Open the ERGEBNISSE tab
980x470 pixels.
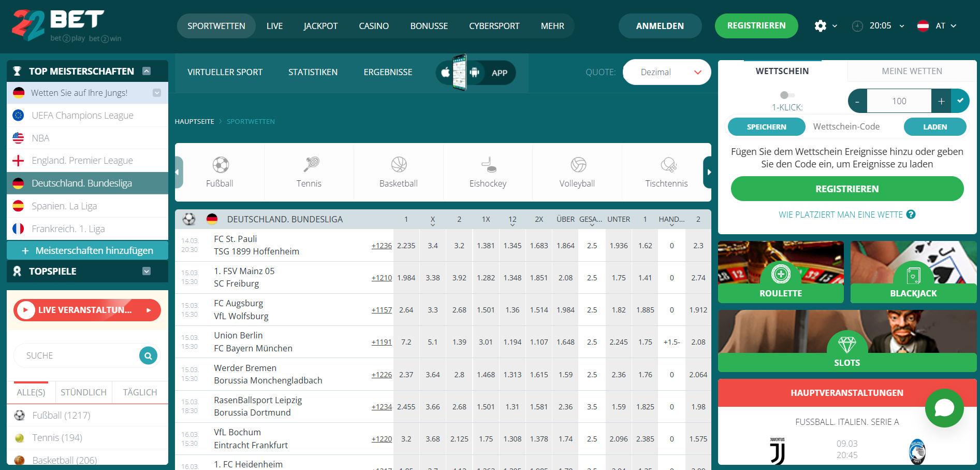pyautogui.click(x=388, y=72)
